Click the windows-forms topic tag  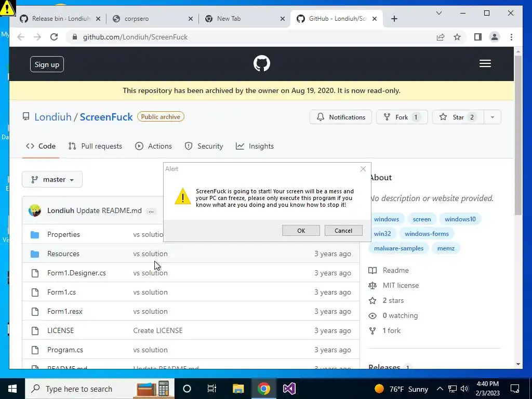427,234
